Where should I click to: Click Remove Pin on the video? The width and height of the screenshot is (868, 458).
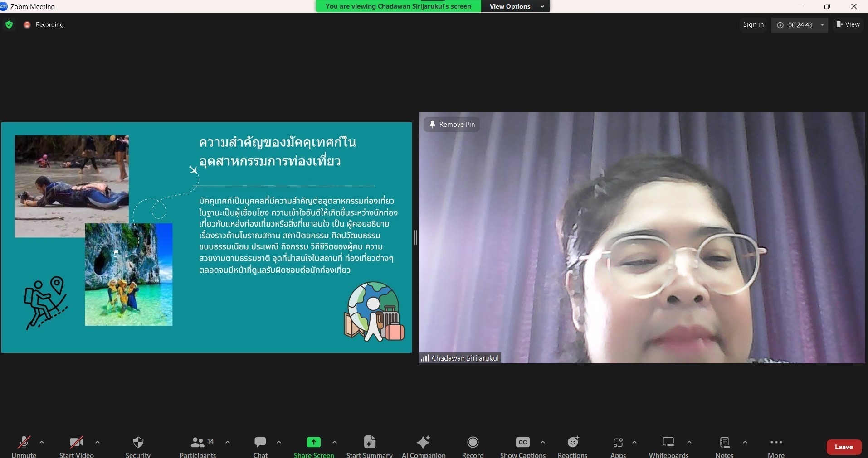click(452, 125)
